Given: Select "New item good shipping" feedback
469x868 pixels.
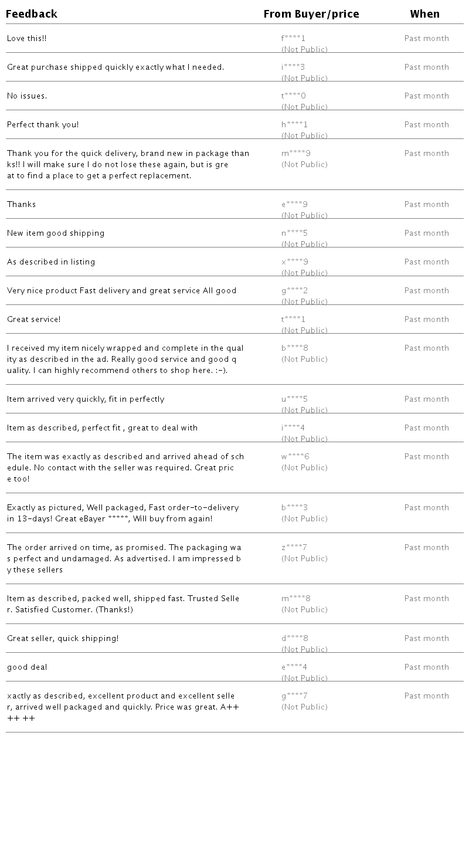Looking at the screenshot, I should [56, 233].
